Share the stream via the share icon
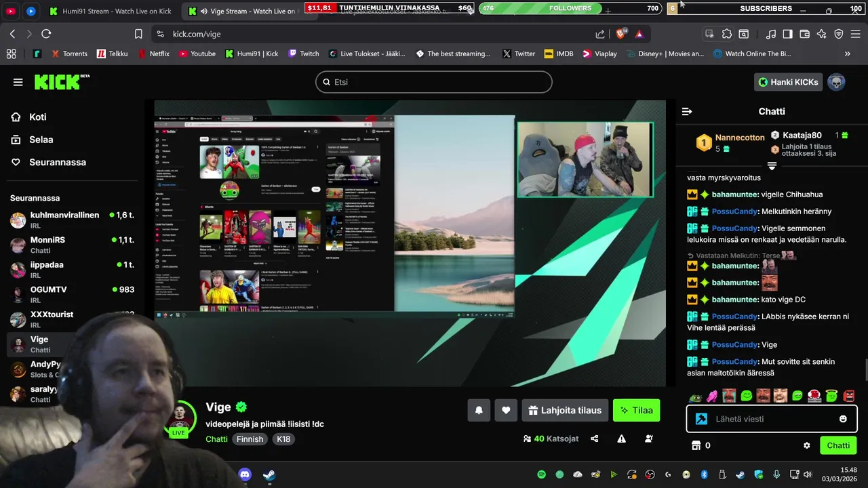 click(x=595, y=439)
